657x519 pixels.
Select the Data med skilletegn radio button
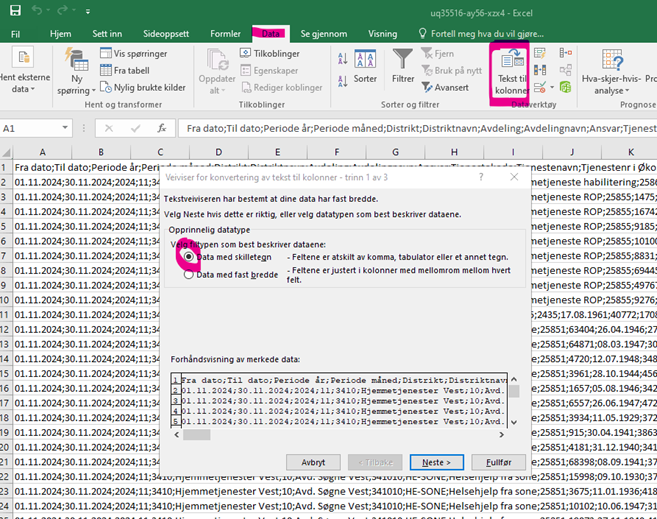189,257
